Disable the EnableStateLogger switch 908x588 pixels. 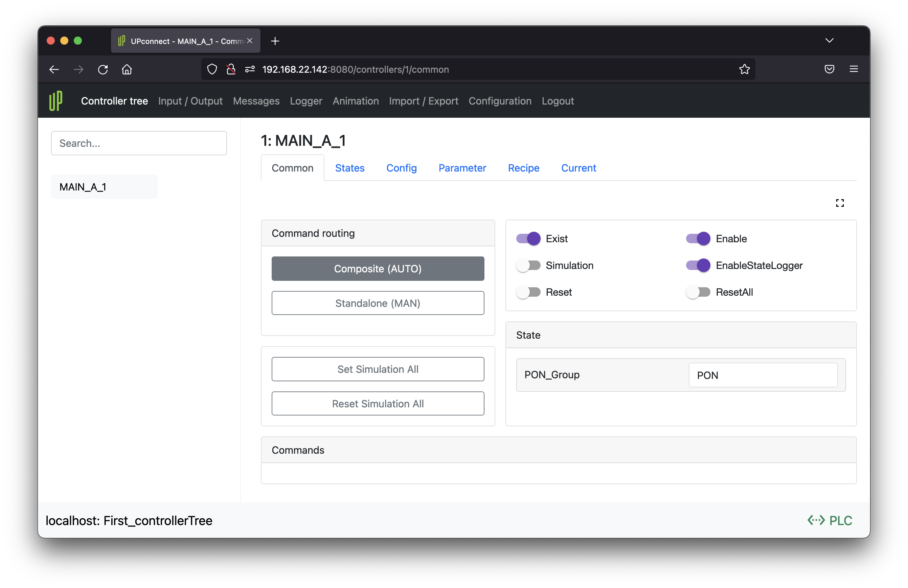(698, 266)
